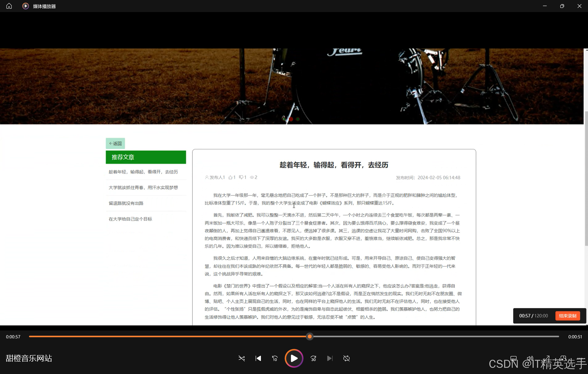Switch to mini player view
The width and height of the screenshot is (588, 374).
[563, 358]
